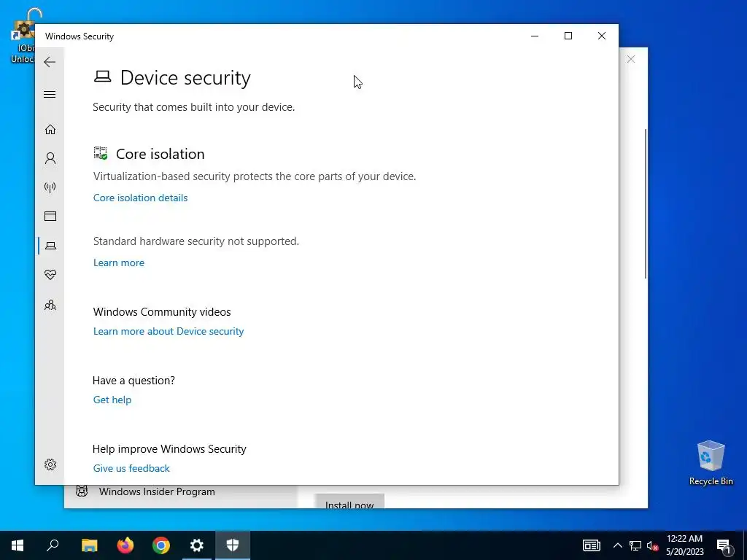This screenshot has height=560, width=747.
Task: Open taskbar Search magnifier
Action: click(x=53, y=545)
